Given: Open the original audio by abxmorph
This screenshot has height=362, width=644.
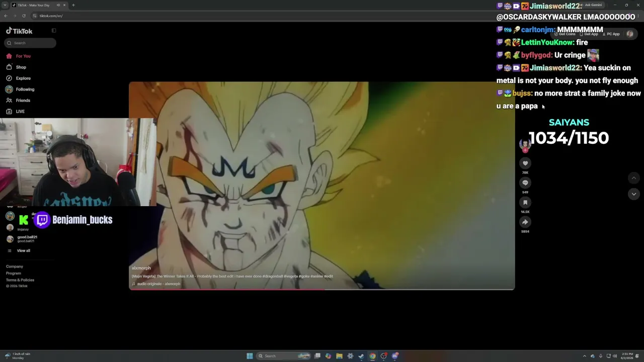Looking at the screenshot, I should click(x=156, y=284).
